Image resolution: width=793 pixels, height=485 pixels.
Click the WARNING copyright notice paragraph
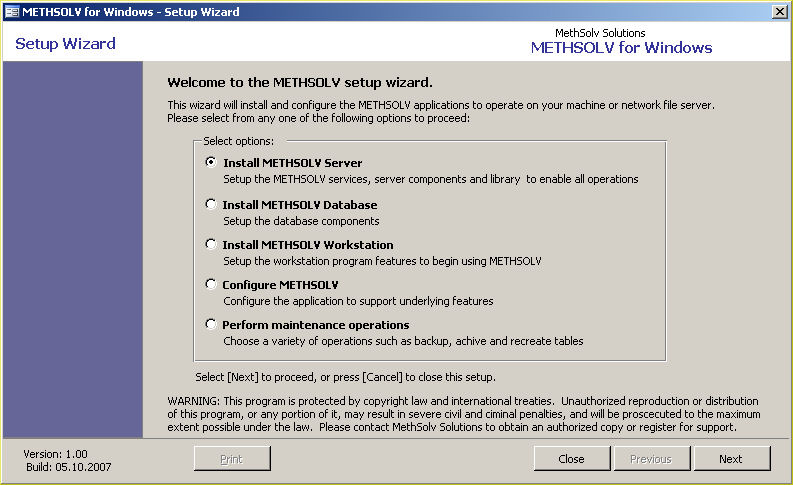tap(464, 414)
